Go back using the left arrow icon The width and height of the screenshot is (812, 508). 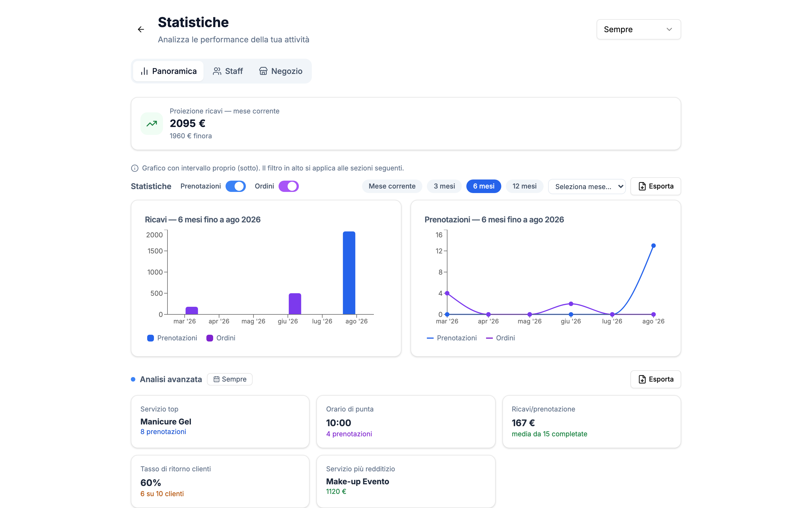click(x=141, y=30)
